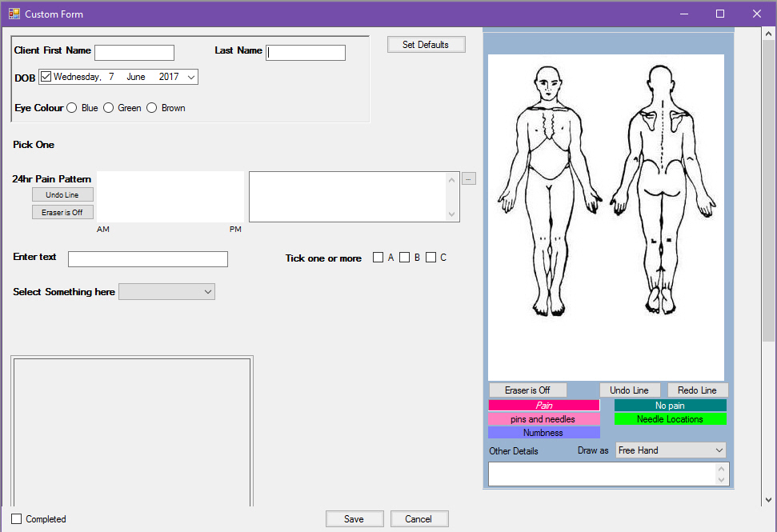The image size is (777, 532).
Task: Click the Custom Form app icon in title bar
Action: pos(14,14)
